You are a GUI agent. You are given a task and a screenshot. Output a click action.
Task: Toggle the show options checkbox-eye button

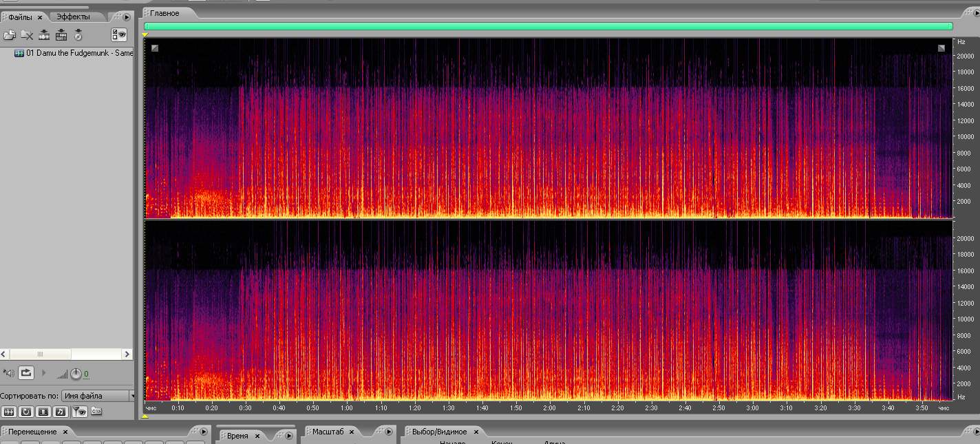click(x=120, y=34)
